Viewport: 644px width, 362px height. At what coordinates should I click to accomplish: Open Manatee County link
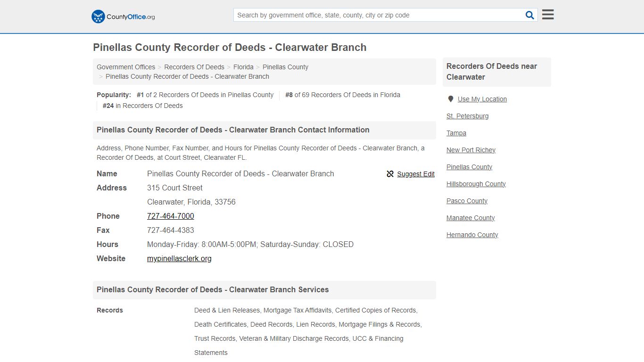click(471, 218)
